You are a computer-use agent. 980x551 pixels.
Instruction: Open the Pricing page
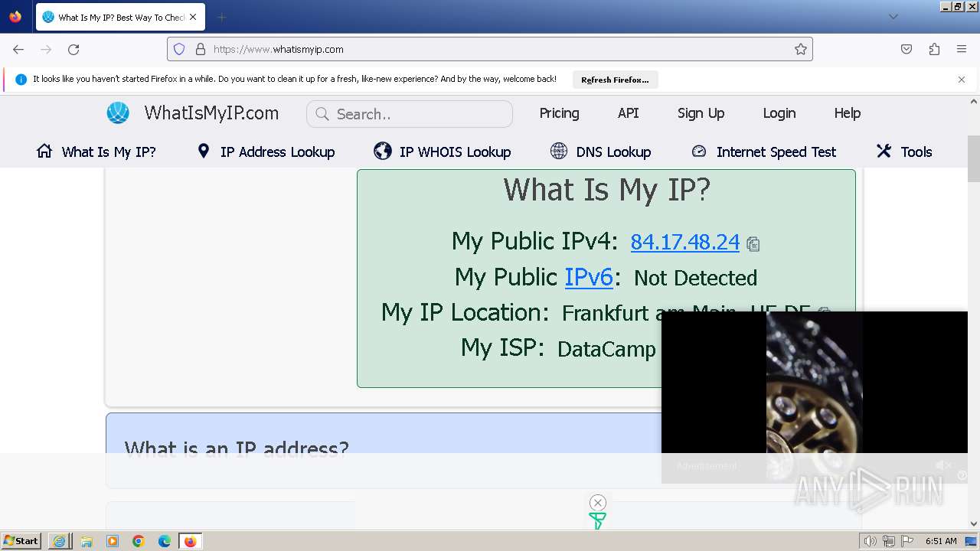pos(559,113)
